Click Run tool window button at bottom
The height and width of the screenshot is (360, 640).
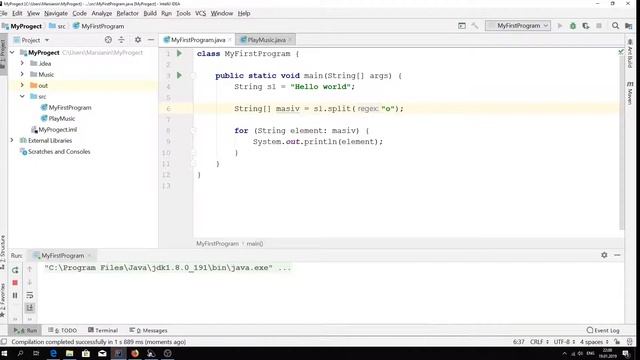click(25, 330)
